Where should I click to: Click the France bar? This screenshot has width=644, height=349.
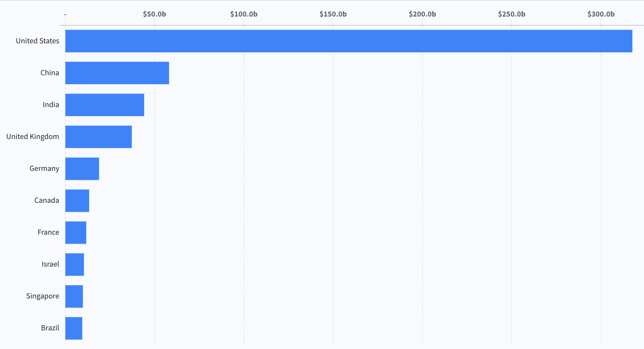point(76,232)
